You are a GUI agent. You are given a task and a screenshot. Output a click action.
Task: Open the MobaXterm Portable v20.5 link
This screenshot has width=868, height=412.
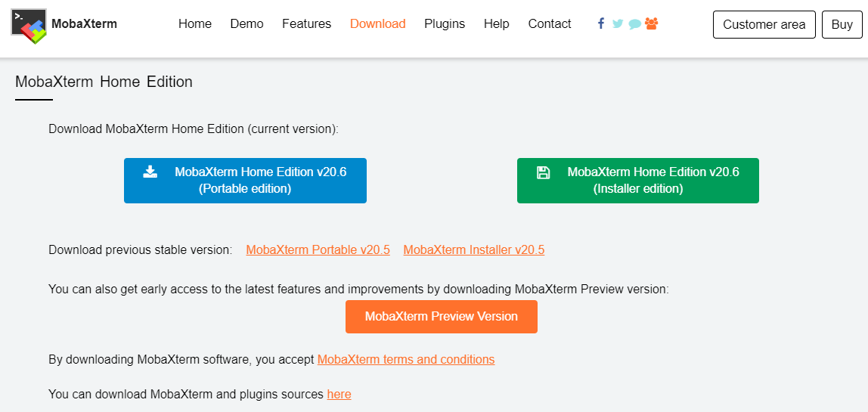tap(318, 249)
